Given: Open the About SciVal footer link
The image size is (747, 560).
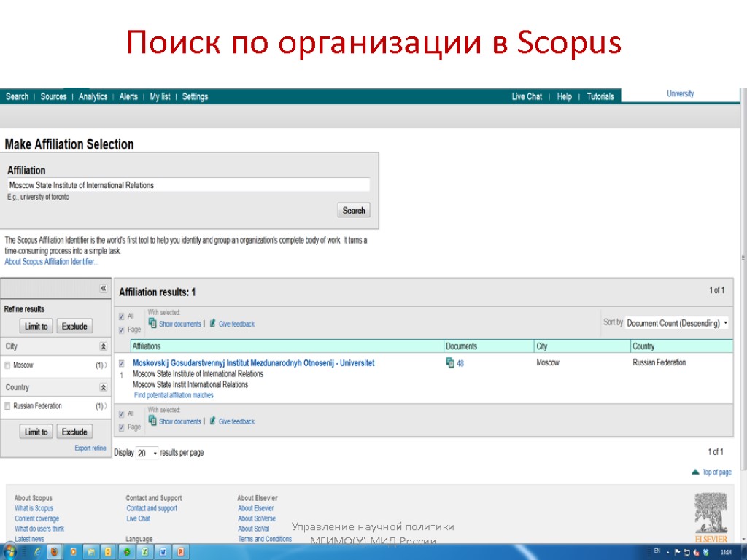Looking at the screenshot, I should point(253,529).
